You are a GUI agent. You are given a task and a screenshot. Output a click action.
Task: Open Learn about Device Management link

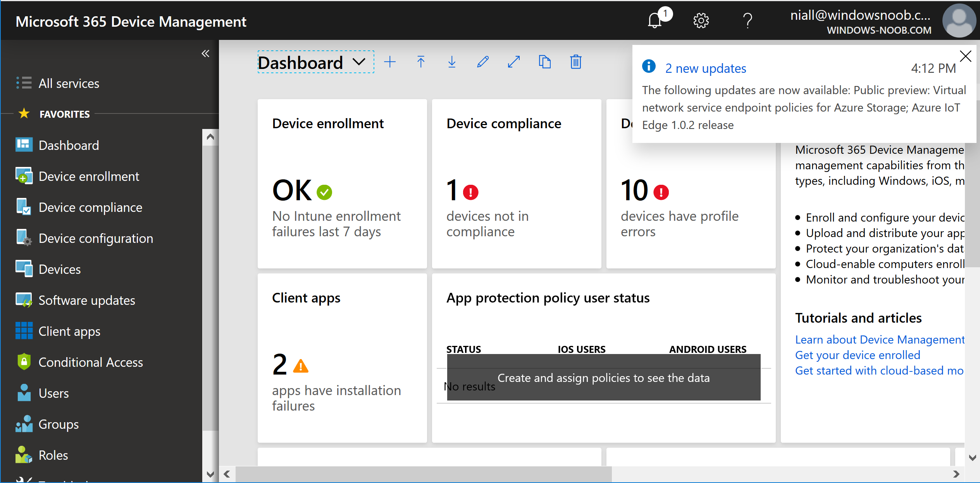[x=880, y=339]
